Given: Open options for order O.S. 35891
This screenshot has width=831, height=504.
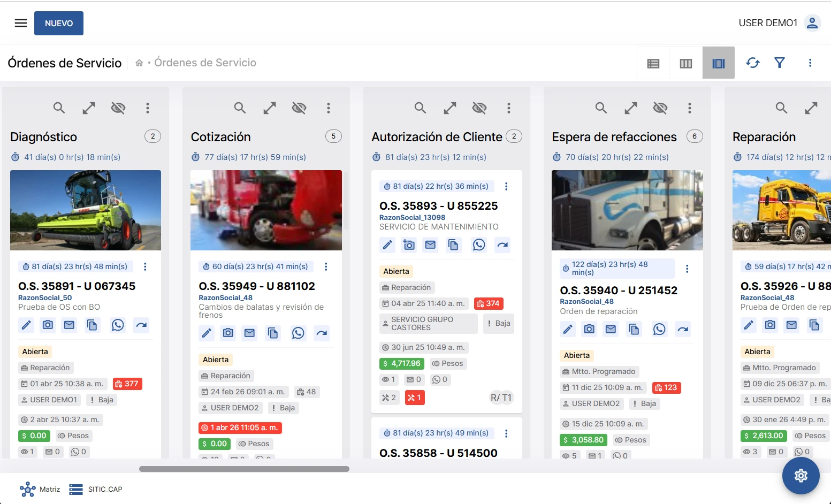Looking at the screenshot, I should click(145, 266).
